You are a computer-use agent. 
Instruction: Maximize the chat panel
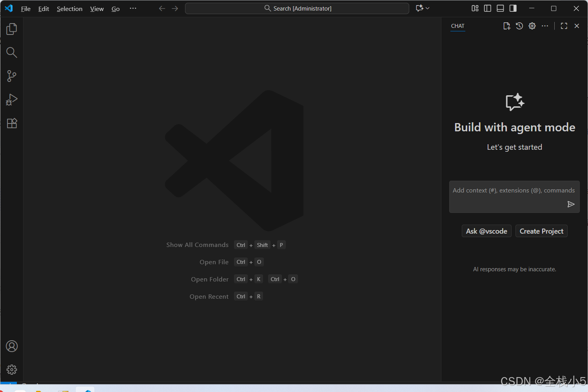(564, 26)
